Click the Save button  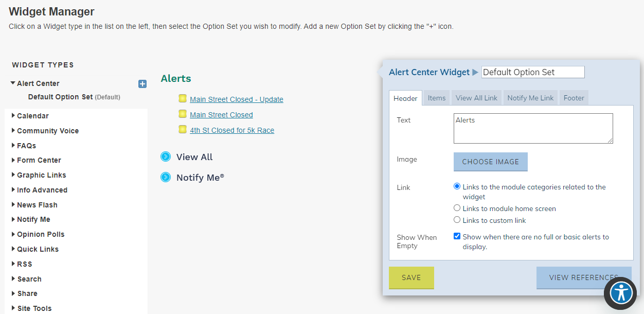click(412, 277)
